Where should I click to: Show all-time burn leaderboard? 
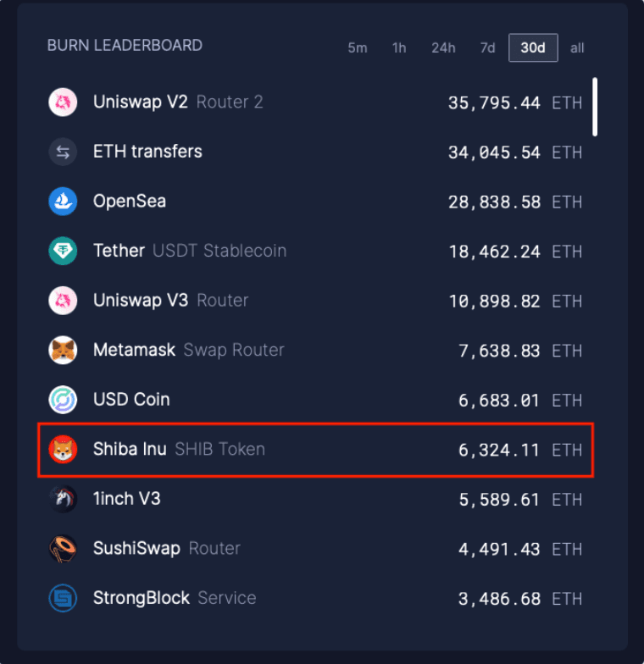click(577, 48)
